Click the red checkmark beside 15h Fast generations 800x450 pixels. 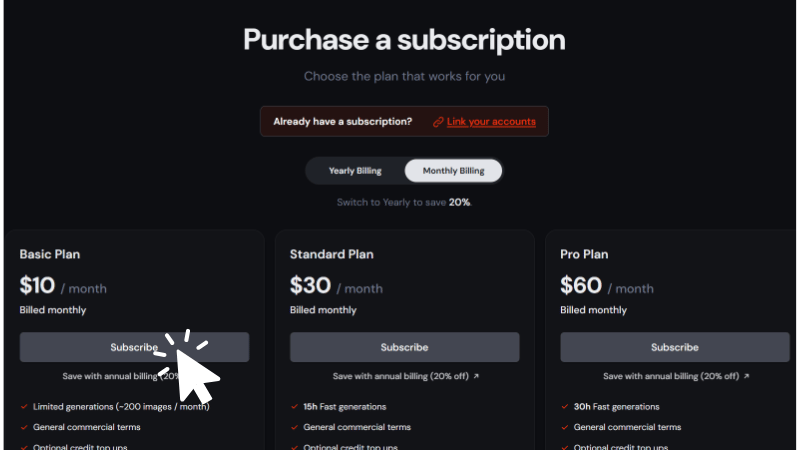[294, 407]
